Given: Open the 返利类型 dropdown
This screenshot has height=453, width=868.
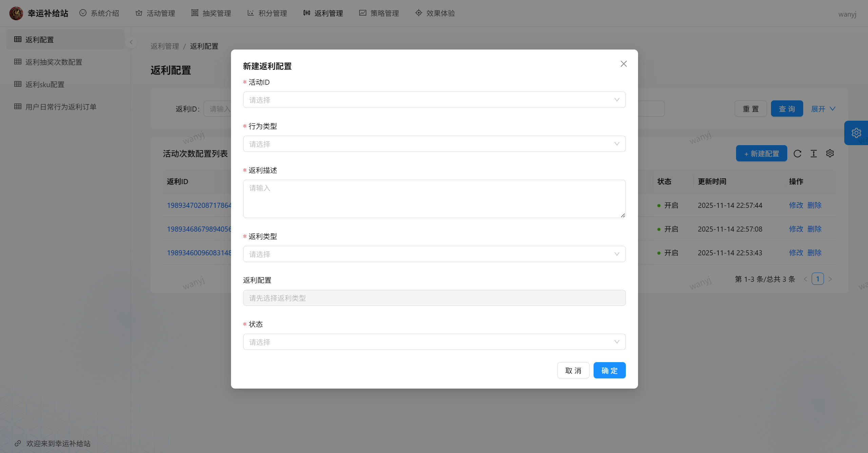Looking at the screenshot, I should click(x=434, y=254).
